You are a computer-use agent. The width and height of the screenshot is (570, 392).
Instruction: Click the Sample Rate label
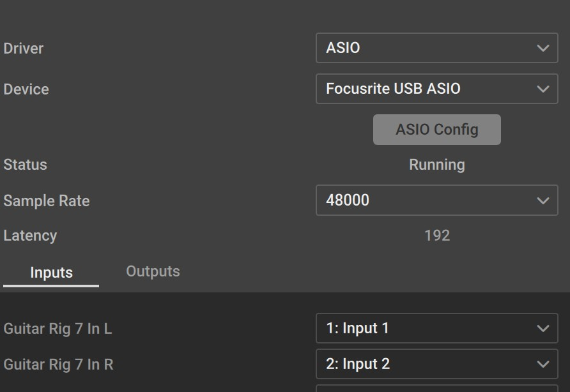[46, 200]
